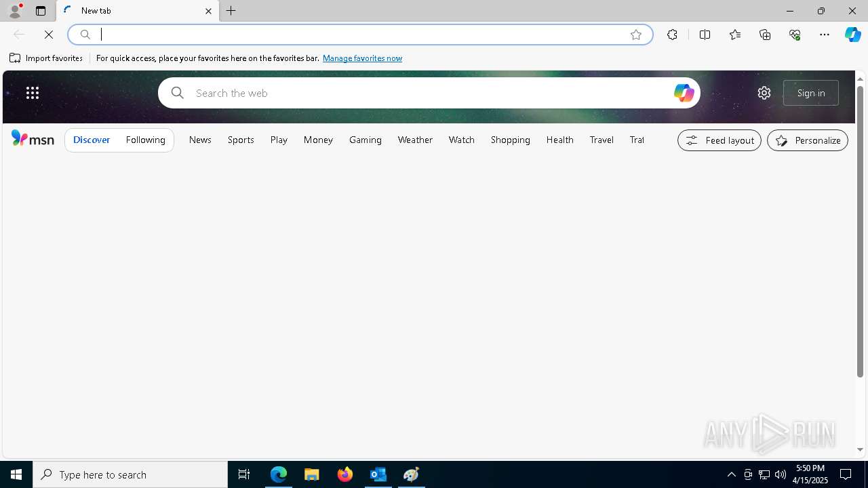Click scrollbar down arrow
This screenshot has width=868, height=488.
tap(860, 450)
